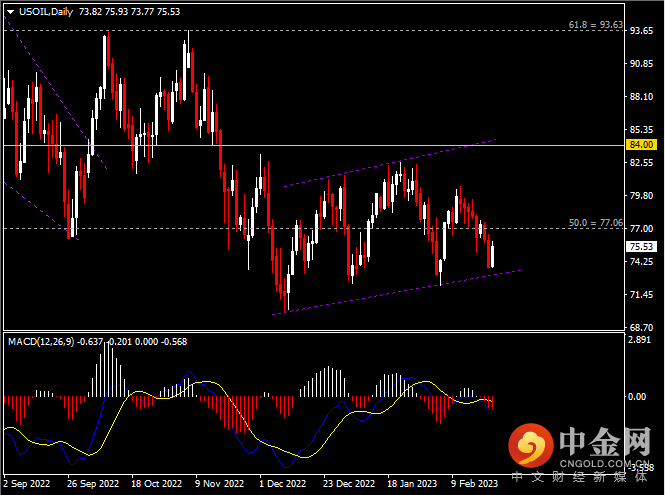The width and height of the screenshot is (665, 495).
Task: Click the highlighted 84.00 price tag
Action: (641, 145)
